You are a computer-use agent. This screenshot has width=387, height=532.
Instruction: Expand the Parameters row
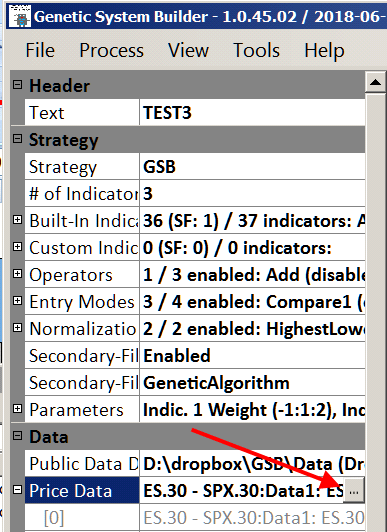(x=18, y=409)
